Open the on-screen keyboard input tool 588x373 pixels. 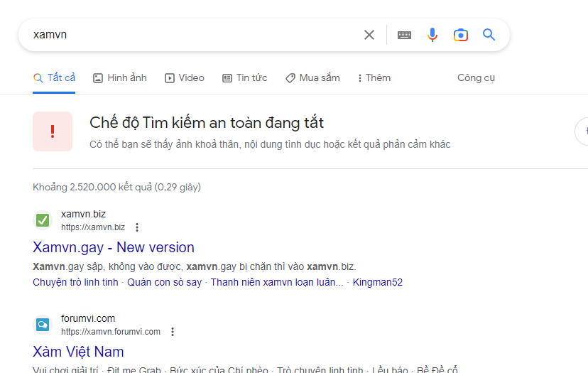coord(404,35)
